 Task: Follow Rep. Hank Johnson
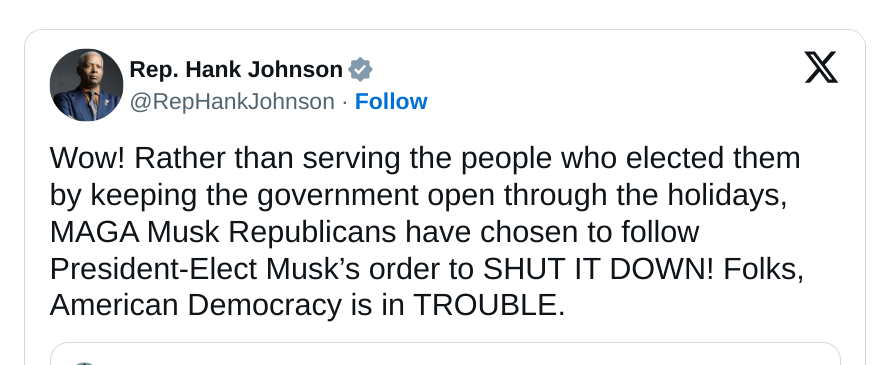pos(391,102)
